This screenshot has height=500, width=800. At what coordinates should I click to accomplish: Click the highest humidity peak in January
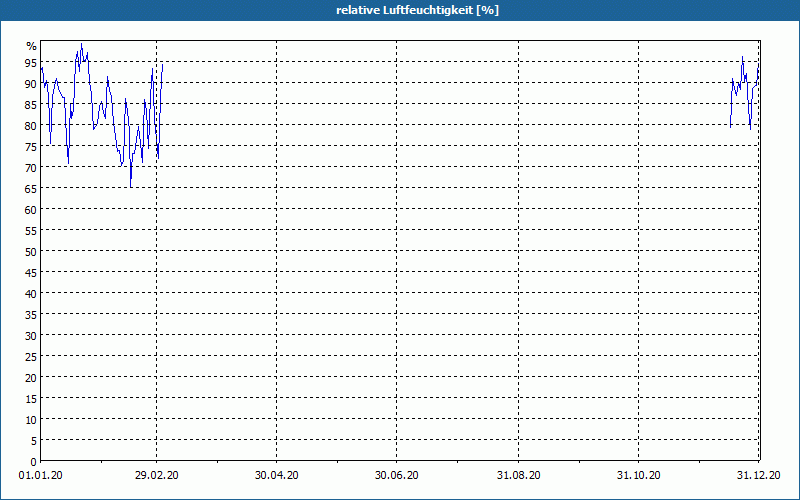coord(81,45)
